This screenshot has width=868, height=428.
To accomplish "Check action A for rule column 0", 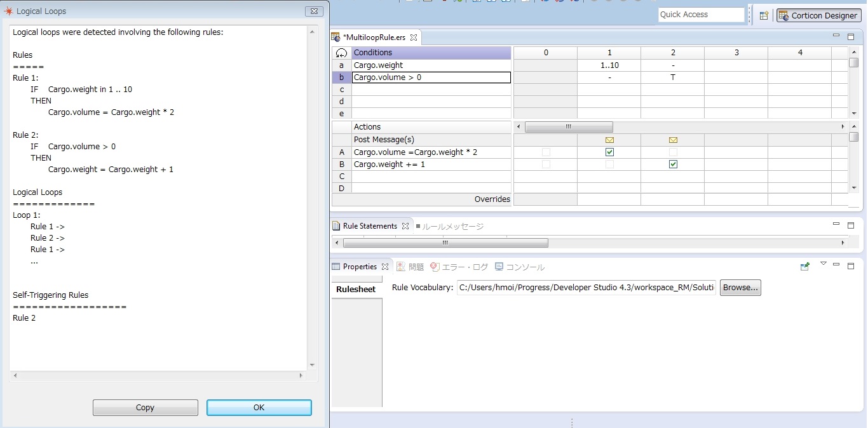I will (546, 152).
